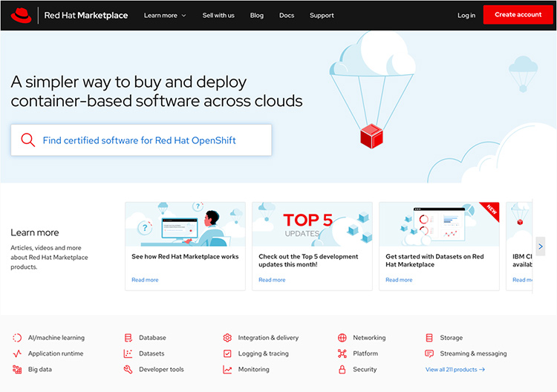The image size is (557, 392).
Task: Open Read more under Top 5 development updates
Action: tap(272, 280)
